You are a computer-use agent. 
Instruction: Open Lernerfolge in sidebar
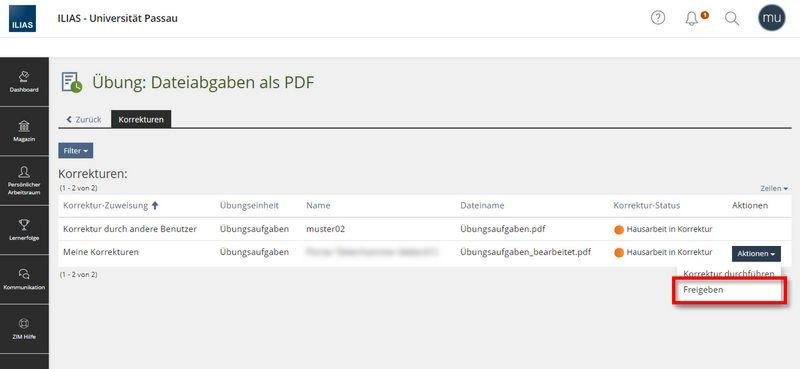(24, 230)
